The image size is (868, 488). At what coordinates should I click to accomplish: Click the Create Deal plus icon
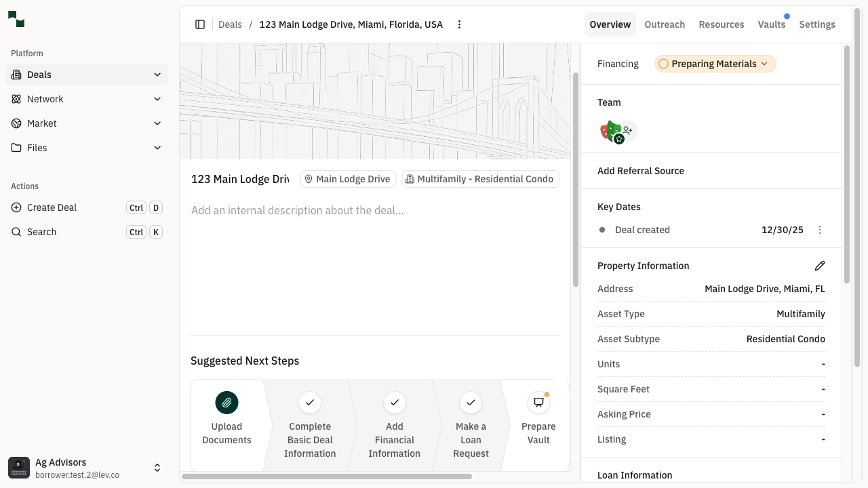16,207
